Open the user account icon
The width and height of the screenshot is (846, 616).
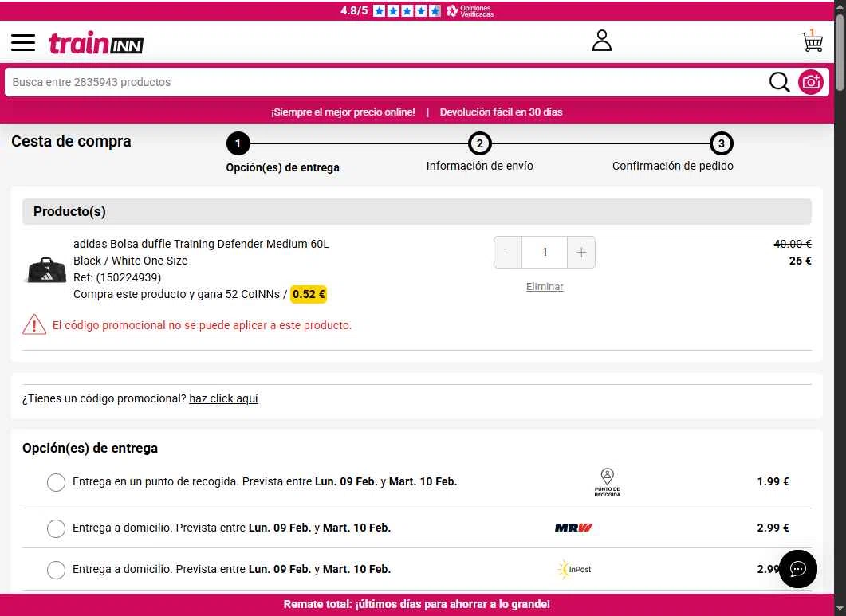coord(601,41)
